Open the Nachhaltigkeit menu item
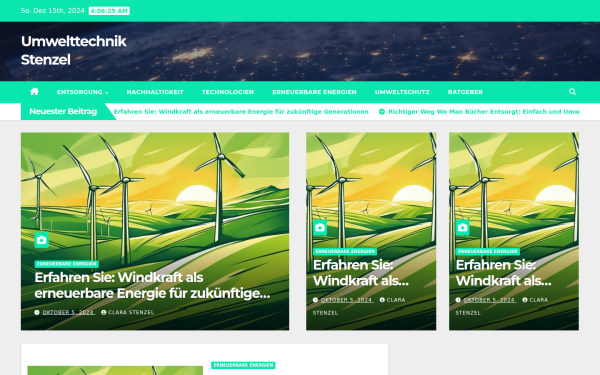 pyautogui.click(x=155, y=92)
